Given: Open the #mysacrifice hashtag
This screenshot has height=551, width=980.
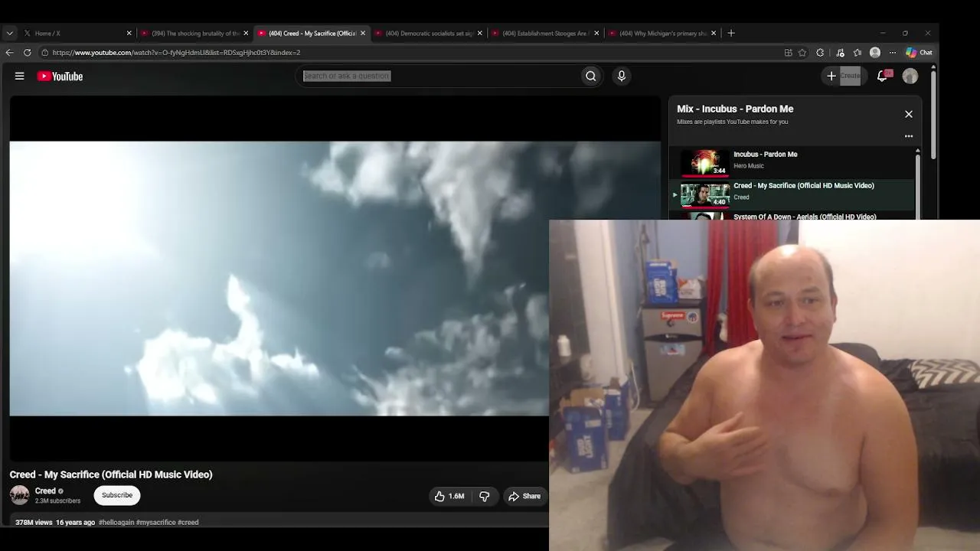Looking at the screenshot, I should click(155, 523).
